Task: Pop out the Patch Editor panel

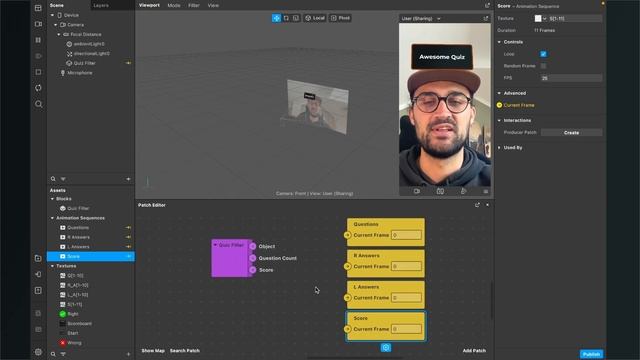Action: (477, 205)
